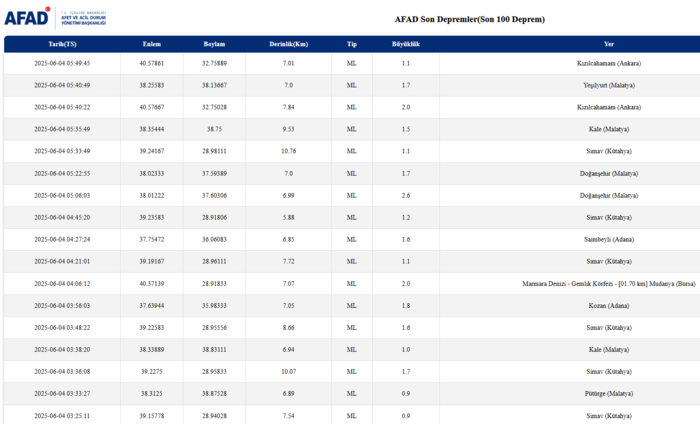The image size is (700, 424).
Task: Click longitude value 38.75
Action: tap(214, 129)
